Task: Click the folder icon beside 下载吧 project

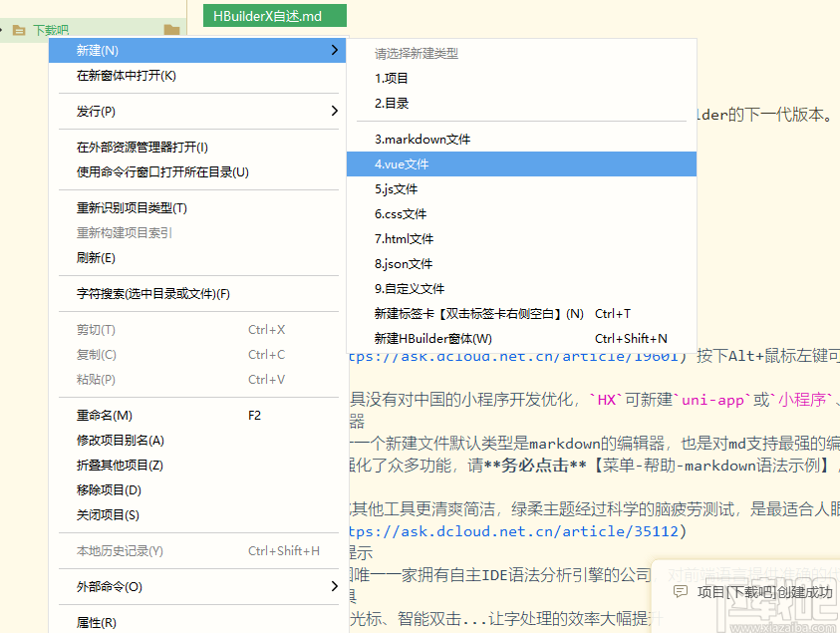Action: 20,30
